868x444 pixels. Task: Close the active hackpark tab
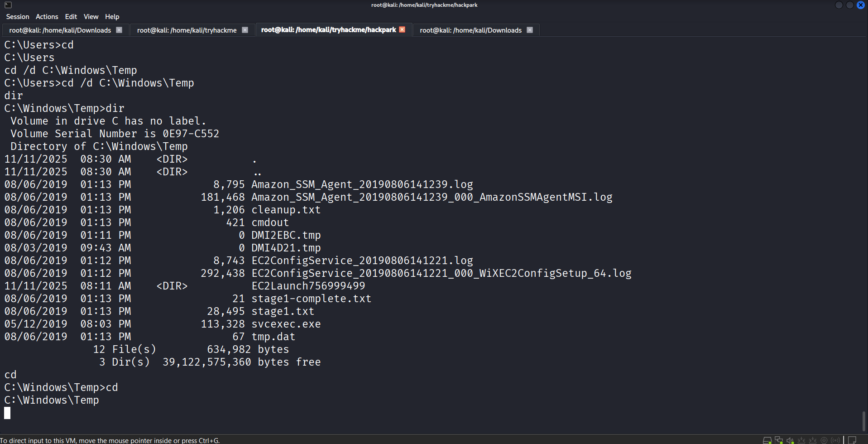pos(402,29)
